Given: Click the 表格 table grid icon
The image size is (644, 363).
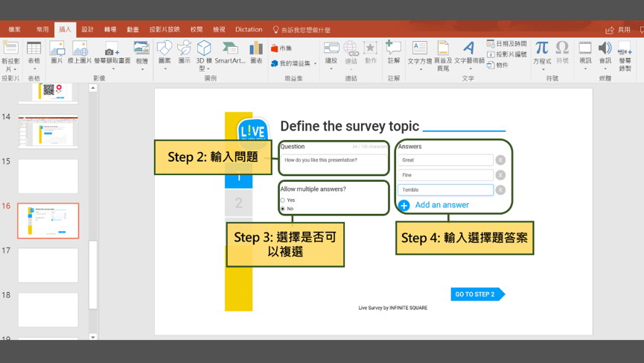Looking at the screenshot, I should click(34, 48).
